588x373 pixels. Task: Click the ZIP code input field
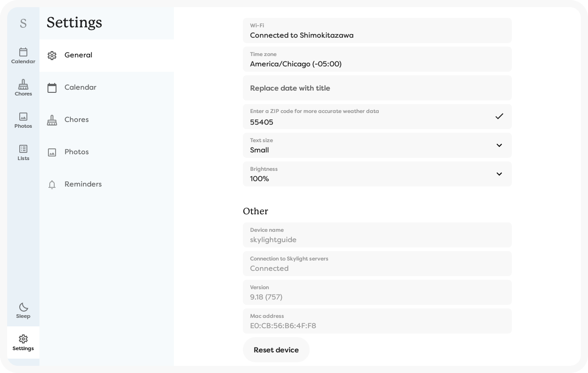pos(367,121)
